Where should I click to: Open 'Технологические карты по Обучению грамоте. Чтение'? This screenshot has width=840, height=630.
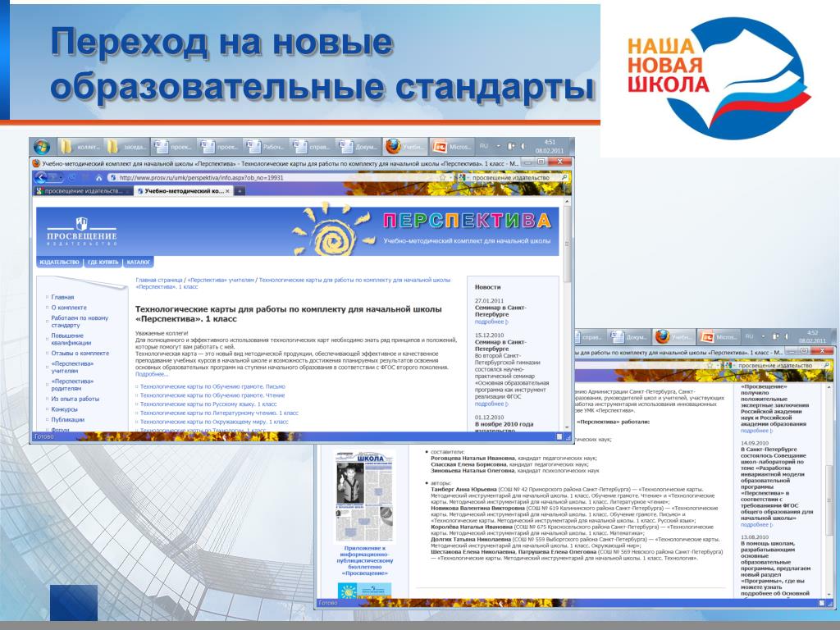pos(212,395)
